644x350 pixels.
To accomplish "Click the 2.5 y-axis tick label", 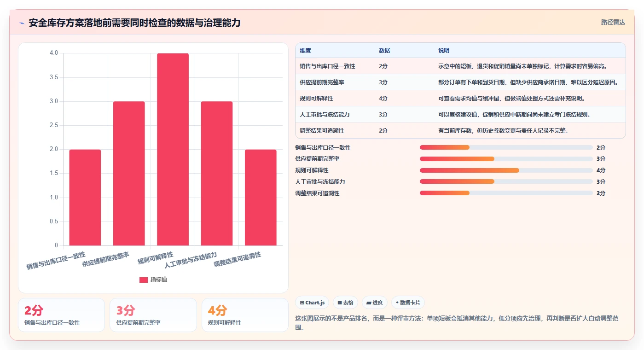I will coord(54,125).
